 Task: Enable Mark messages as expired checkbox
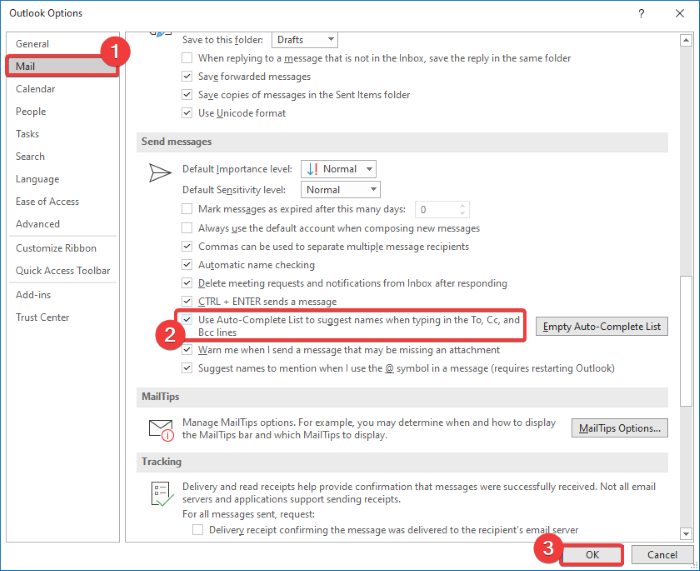tap(187, 208)
